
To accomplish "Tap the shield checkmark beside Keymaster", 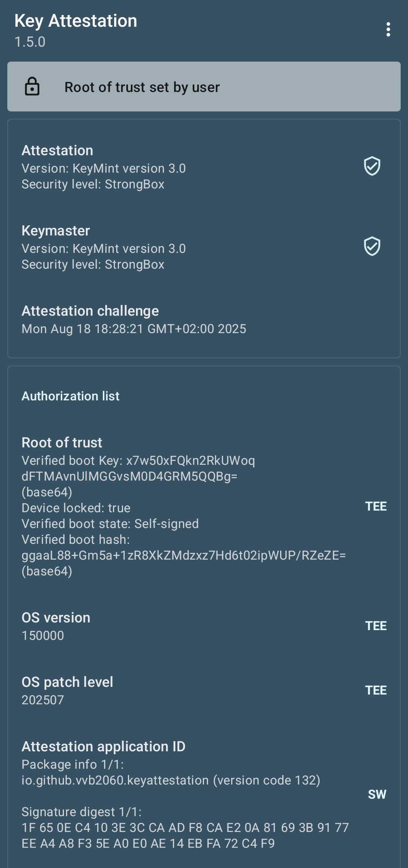I will (x=372, y=246).
